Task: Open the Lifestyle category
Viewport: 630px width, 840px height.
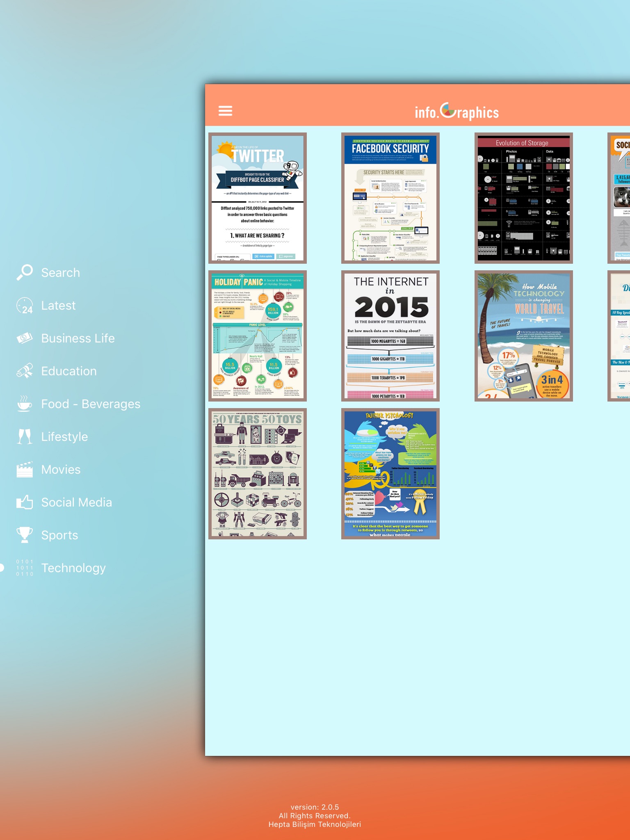Action: (x=64, y=437)
